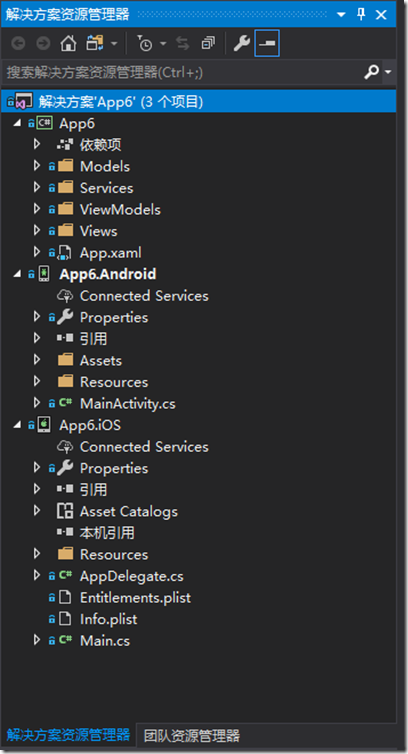Click the ViewModels folder icon
This screenshot has width=408, height=754.
click(65, 209)
